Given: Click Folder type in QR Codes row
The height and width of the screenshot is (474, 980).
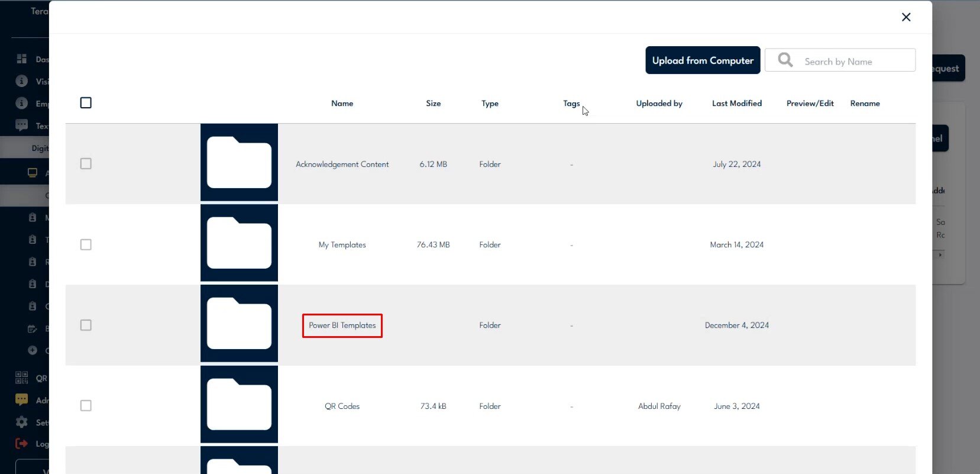Looking at the screenshot, I should point(490,407).
